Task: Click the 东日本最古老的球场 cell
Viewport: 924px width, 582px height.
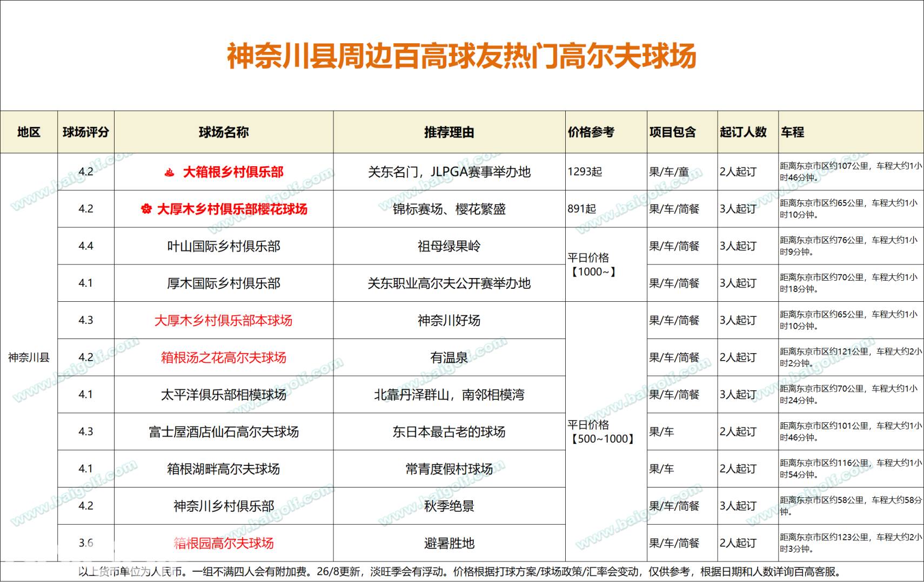Action: 450,432
